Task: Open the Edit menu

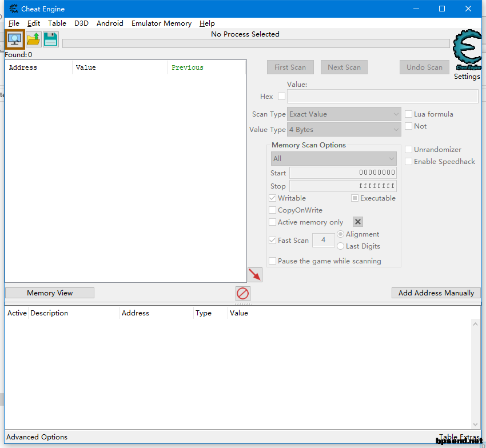Action: click(34, 23)
